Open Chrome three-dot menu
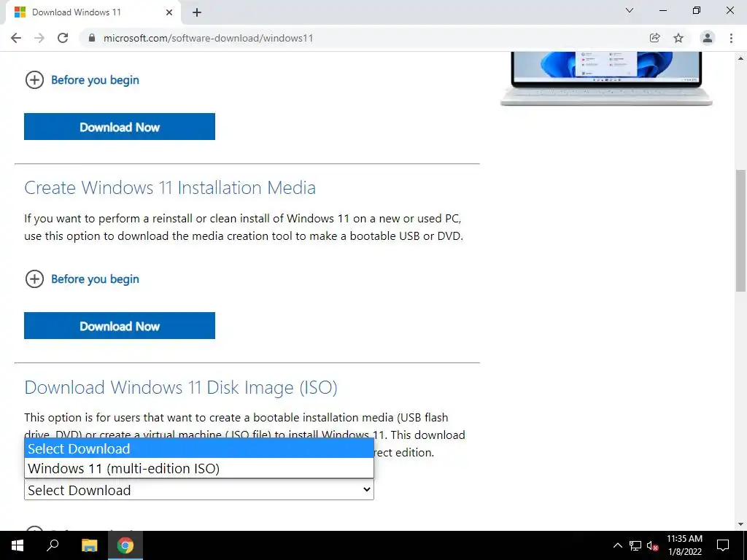 coord(731,38)
